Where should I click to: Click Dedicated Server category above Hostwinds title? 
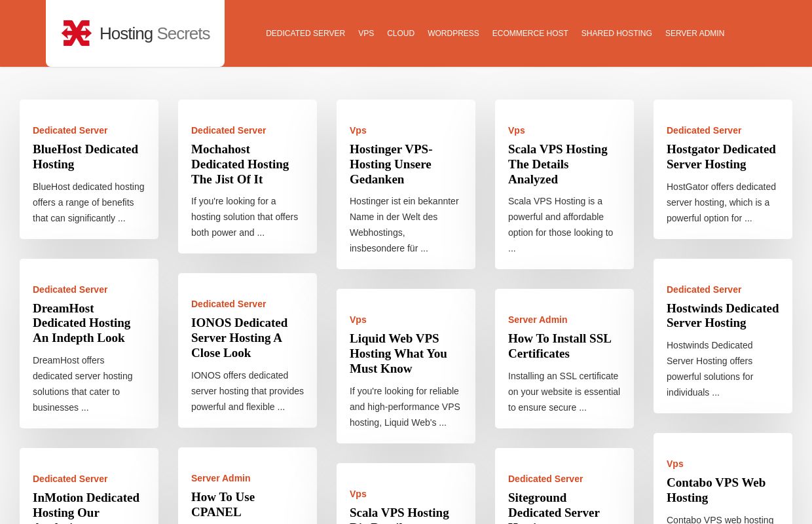[704, 290]
